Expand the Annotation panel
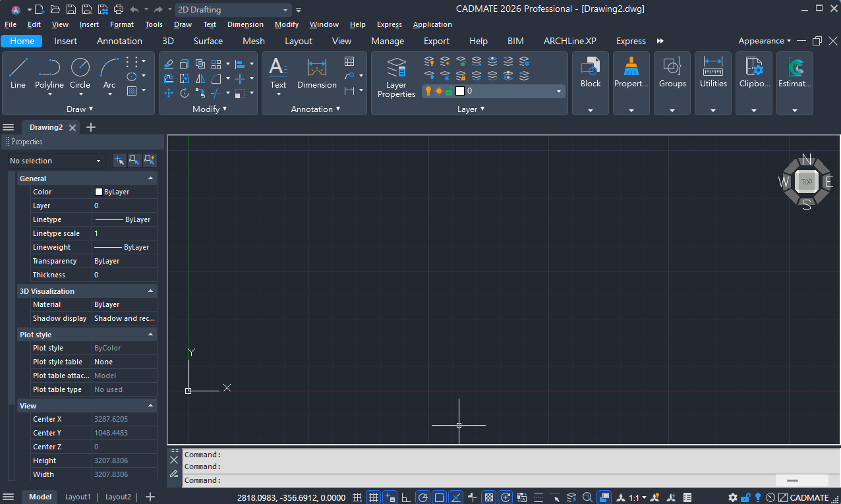 point(316,109)
